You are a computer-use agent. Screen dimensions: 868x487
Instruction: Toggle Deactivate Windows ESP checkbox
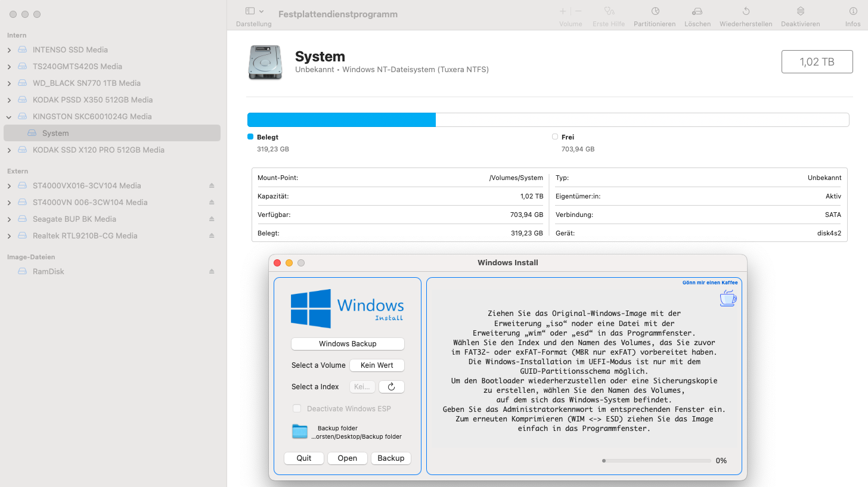click(x=297, y=409)
